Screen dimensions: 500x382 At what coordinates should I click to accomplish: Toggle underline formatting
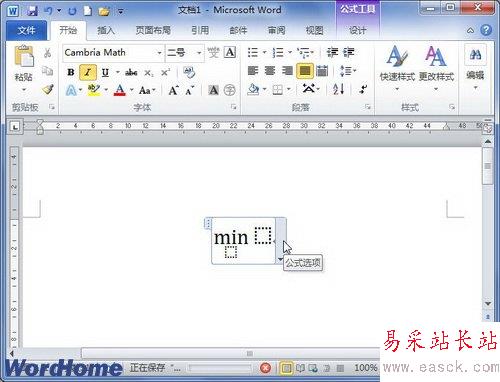pyautogui.click(x=105, y=72)
